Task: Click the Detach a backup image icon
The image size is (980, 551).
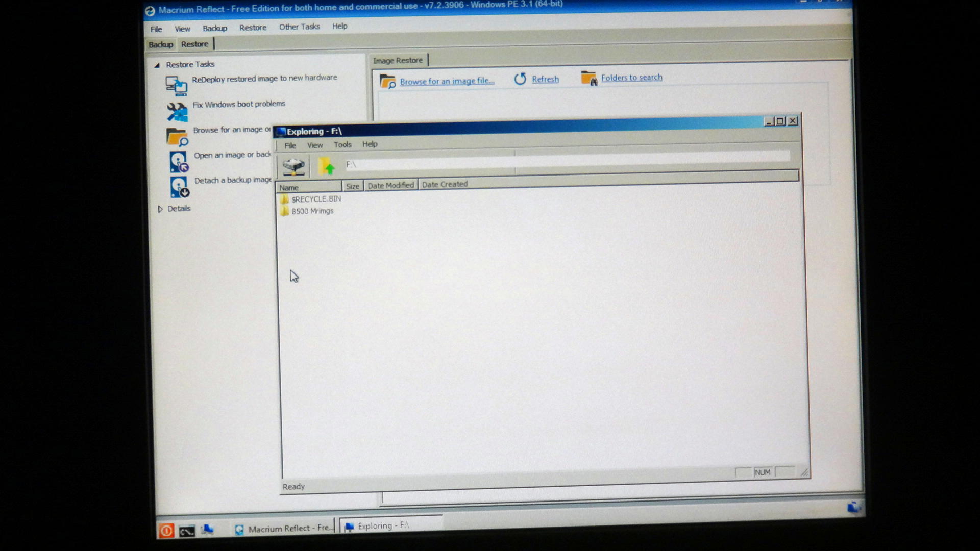Action: pyautogui.click(x=180, y=187)
